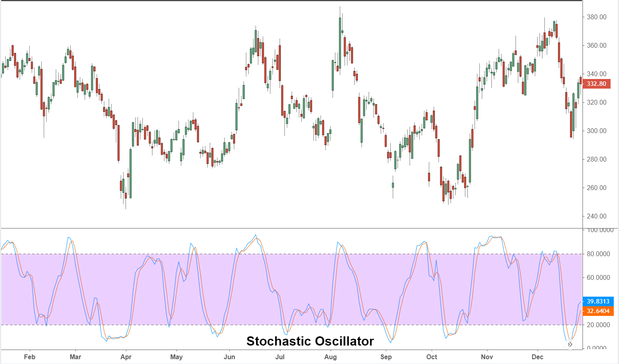Select the Oct label on time axis
Screen dimensions: 619x364
click(x=432, y=357)
